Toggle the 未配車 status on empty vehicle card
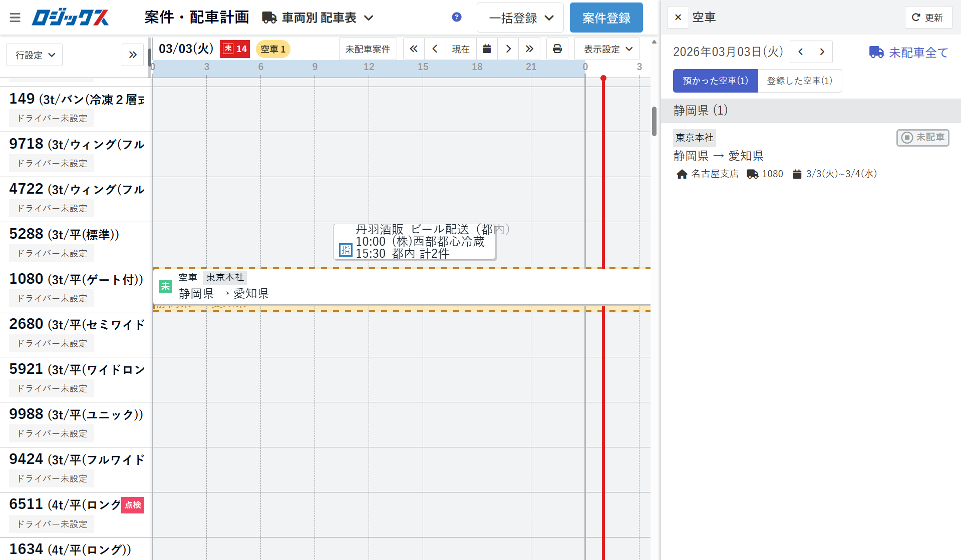The image size is (961, 560). tap(922, 138)
